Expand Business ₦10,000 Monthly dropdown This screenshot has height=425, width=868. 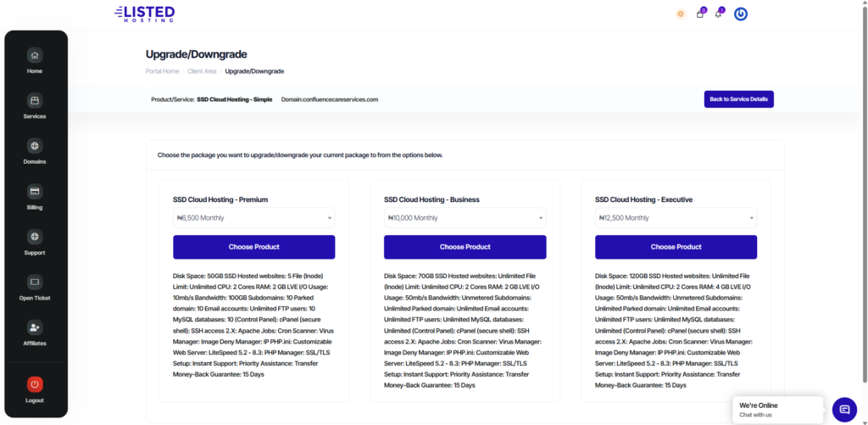point(465,218)
